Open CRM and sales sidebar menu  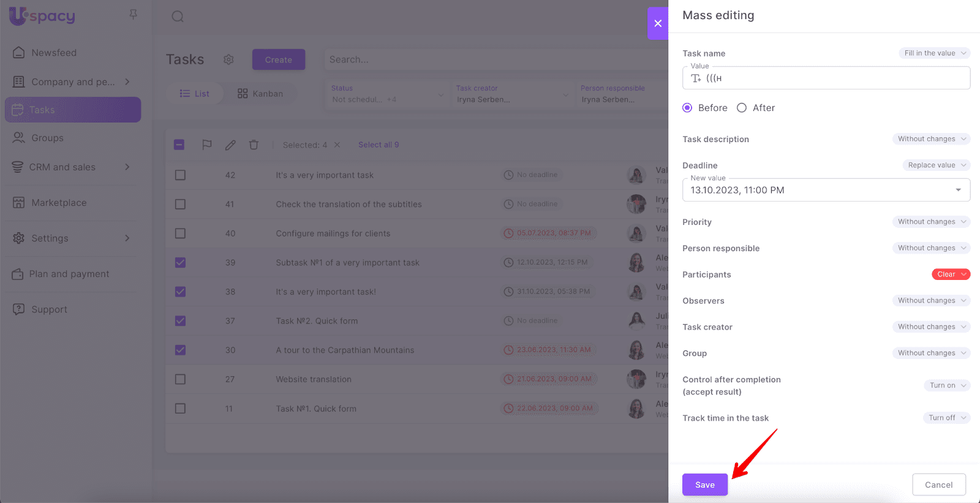[x=73, y=167]
